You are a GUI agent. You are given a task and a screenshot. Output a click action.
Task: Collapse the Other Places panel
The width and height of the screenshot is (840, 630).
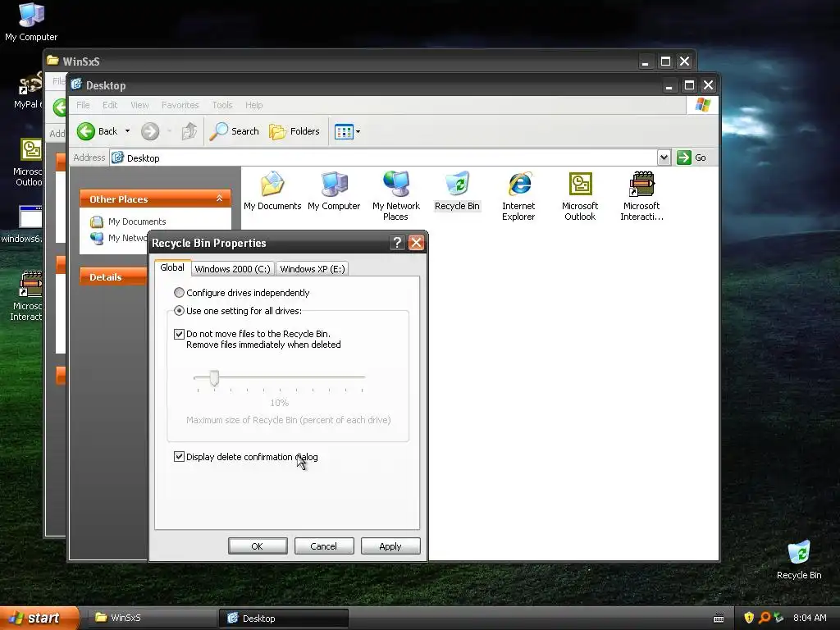219,199
